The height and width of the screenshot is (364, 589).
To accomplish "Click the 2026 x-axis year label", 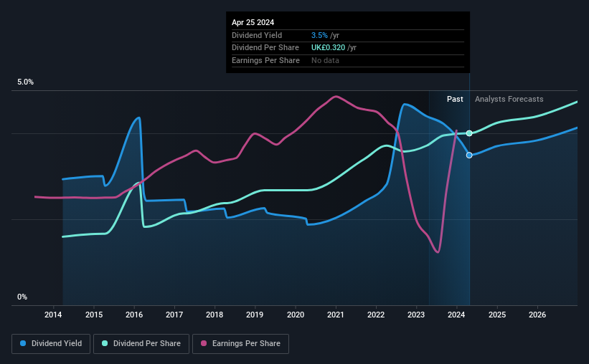I will pyautogui.click(x=537, y=315).
